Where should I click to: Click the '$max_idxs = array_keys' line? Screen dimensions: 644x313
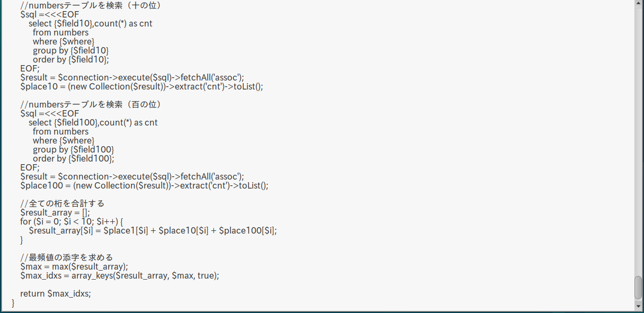pyautogui.click(x=119, y=275)
